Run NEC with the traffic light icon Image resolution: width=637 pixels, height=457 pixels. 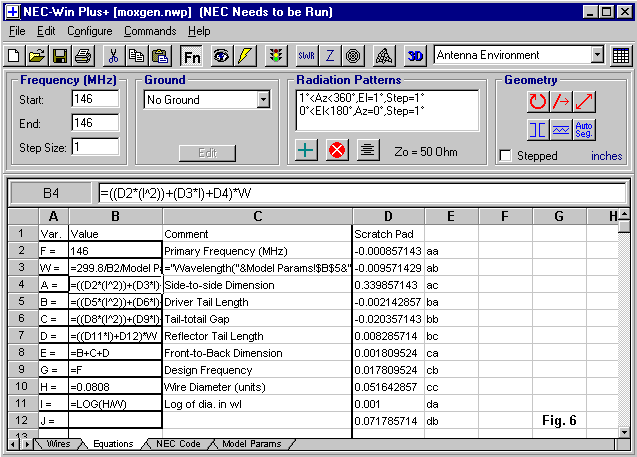coord(275,55)
